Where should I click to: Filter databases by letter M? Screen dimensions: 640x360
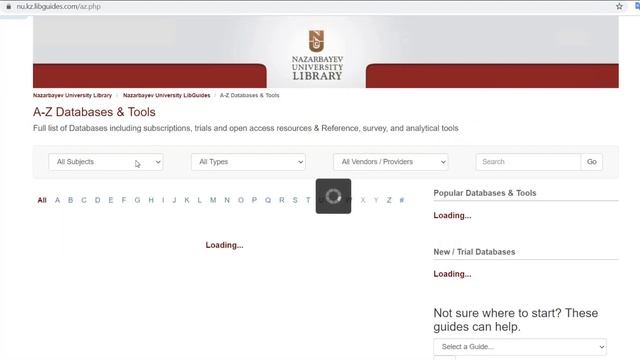click(213, 200)
